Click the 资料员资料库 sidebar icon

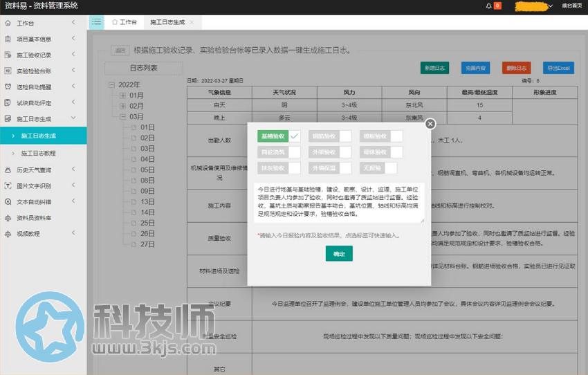tap(8, 217)
